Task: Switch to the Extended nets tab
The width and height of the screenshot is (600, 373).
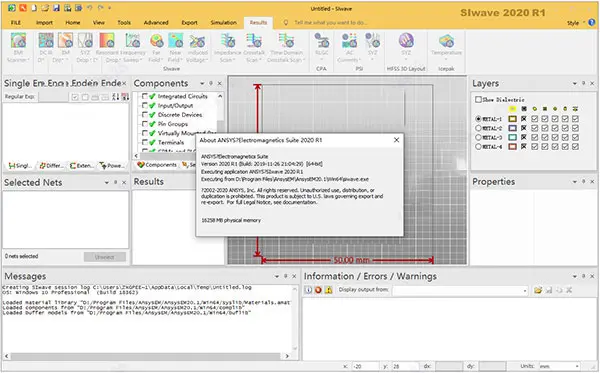Action: [82, 166]
